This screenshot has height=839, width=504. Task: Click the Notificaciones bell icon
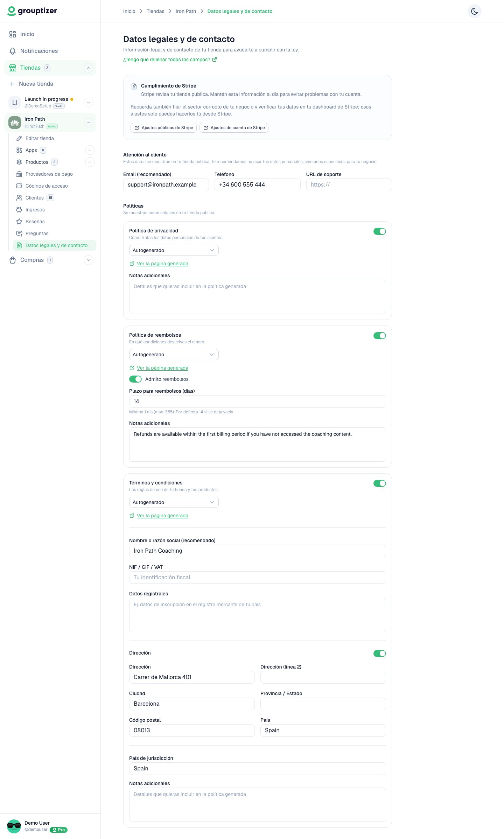click(x=13, y=51)
